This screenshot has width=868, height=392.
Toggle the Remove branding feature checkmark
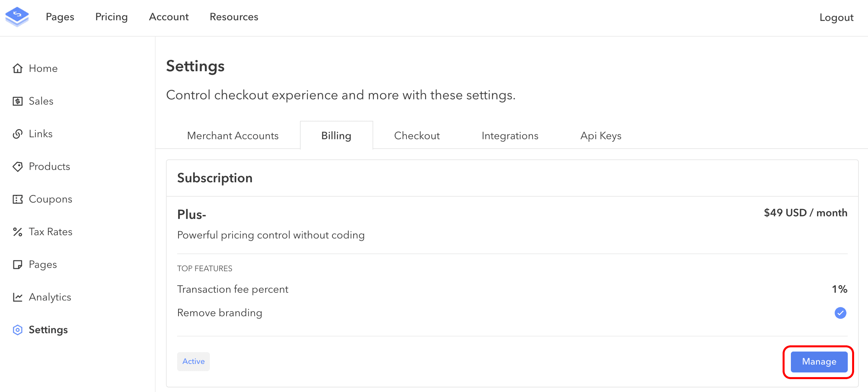point(841,313)
